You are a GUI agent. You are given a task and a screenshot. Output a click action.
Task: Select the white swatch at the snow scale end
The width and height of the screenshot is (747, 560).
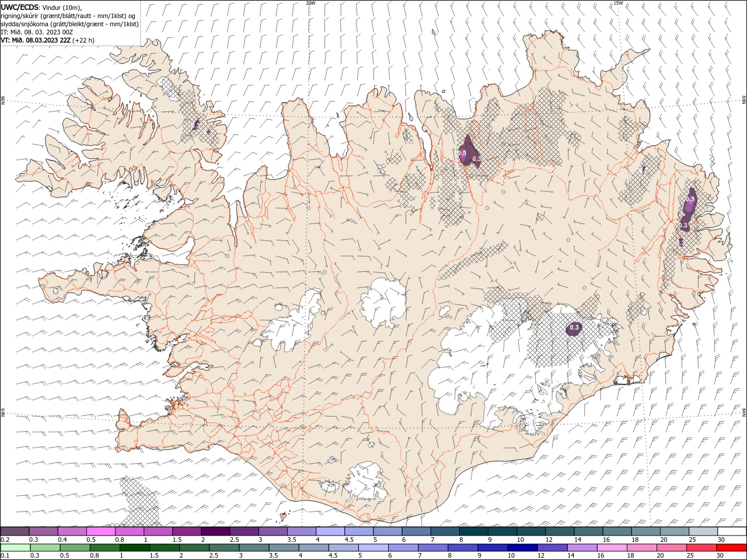[732, 531]
